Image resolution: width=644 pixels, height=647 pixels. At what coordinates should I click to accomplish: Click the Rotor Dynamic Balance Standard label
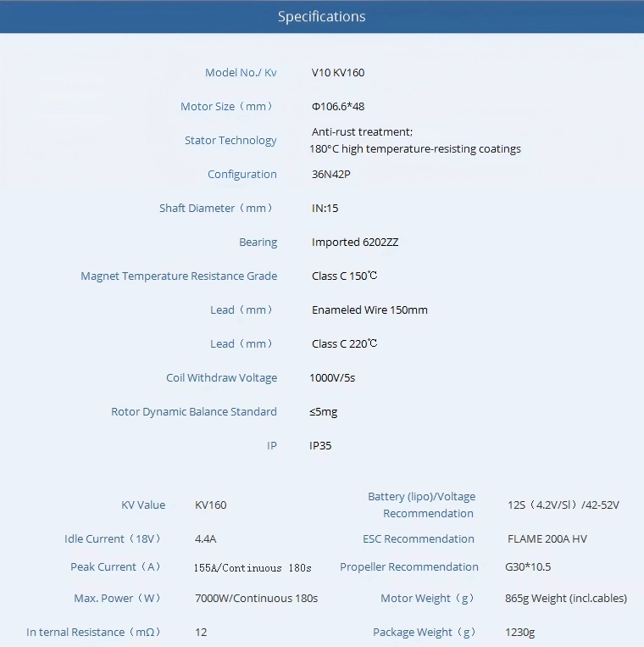coord(194,412)
